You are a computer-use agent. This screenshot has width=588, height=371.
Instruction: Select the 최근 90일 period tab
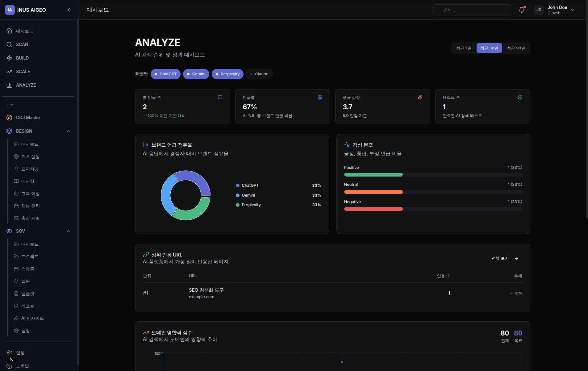click(x=516, y=48)
